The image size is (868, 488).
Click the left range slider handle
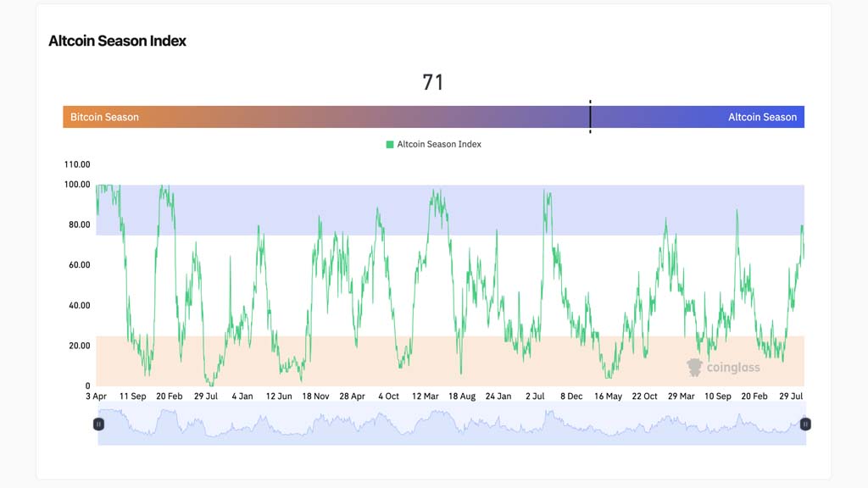point(98,424)
